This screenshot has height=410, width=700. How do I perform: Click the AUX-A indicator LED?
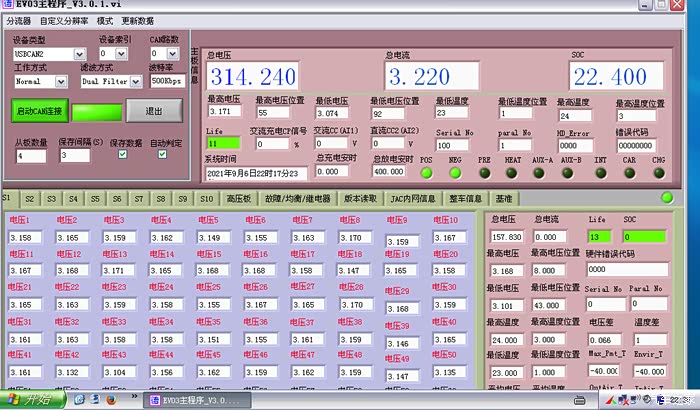542,172
